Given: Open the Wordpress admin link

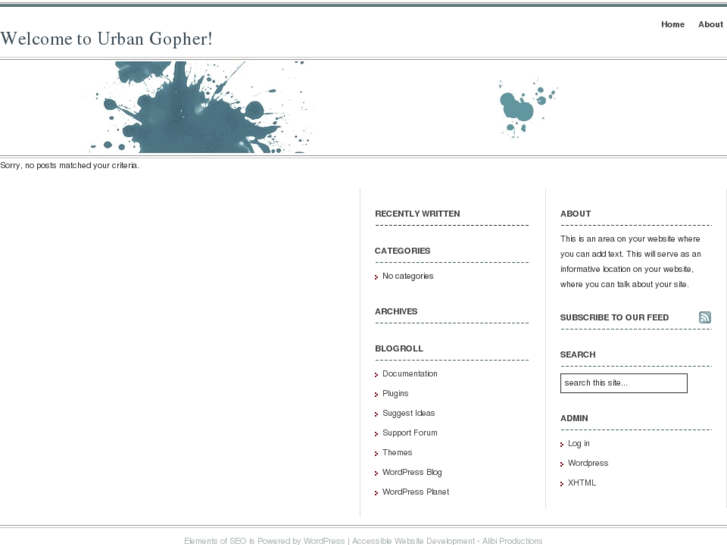Looking at the screenshot, I should pyautogui.click(x=588, y=463).
